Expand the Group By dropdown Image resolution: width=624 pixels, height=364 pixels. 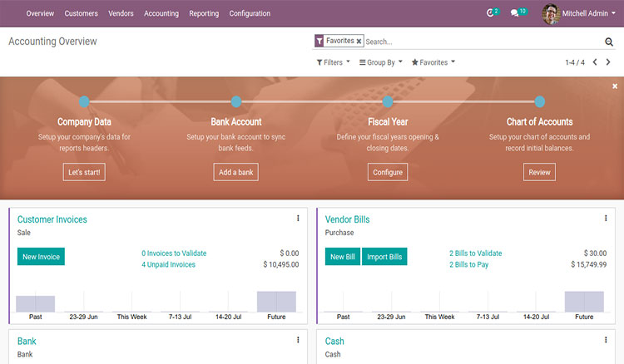click(x=380, y=62)
